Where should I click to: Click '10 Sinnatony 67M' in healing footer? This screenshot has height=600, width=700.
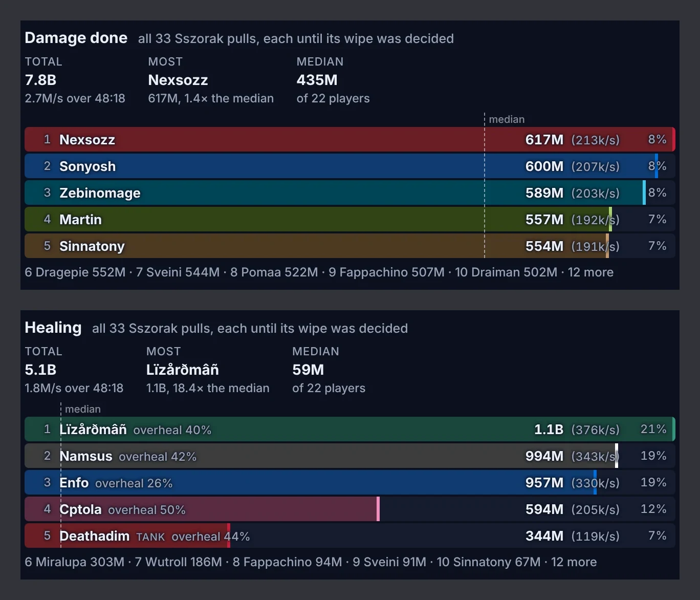pos(489,562)
